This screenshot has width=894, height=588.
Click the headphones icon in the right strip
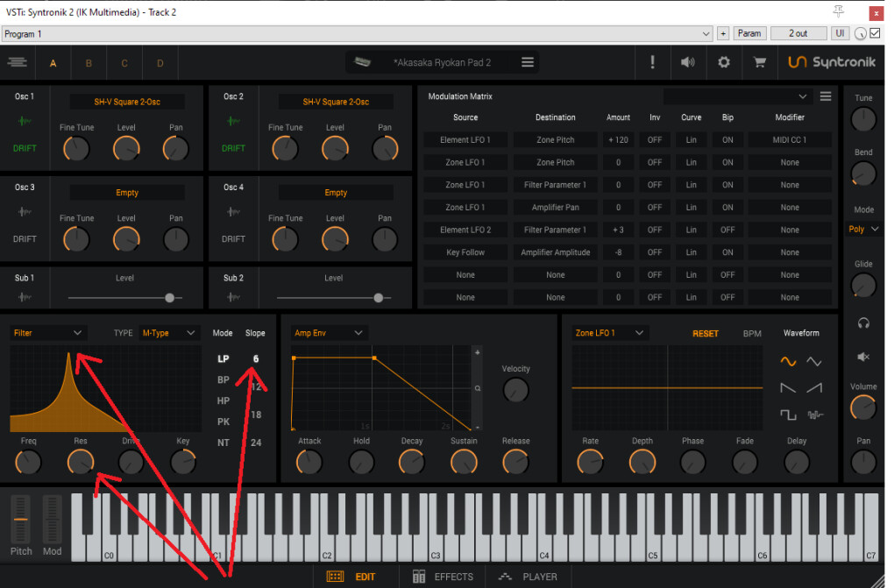(x=863, y=323)
